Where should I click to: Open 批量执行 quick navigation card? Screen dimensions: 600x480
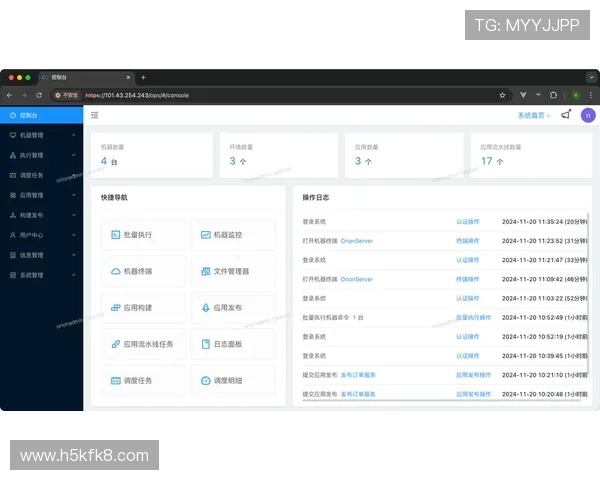pos(143,235)
